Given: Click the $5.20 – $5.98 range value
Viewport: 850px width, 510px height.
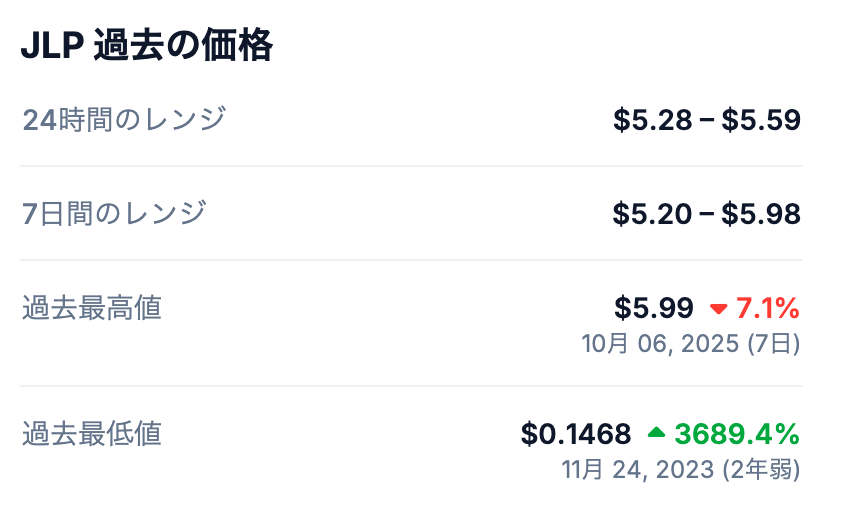Looking at the screenshot, I should (x=707, y=213).
